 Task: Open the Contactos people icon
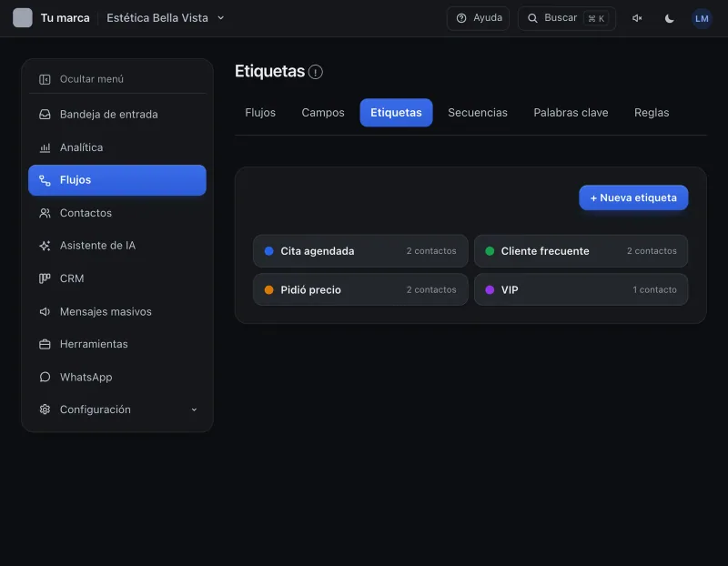pos(45,213)
